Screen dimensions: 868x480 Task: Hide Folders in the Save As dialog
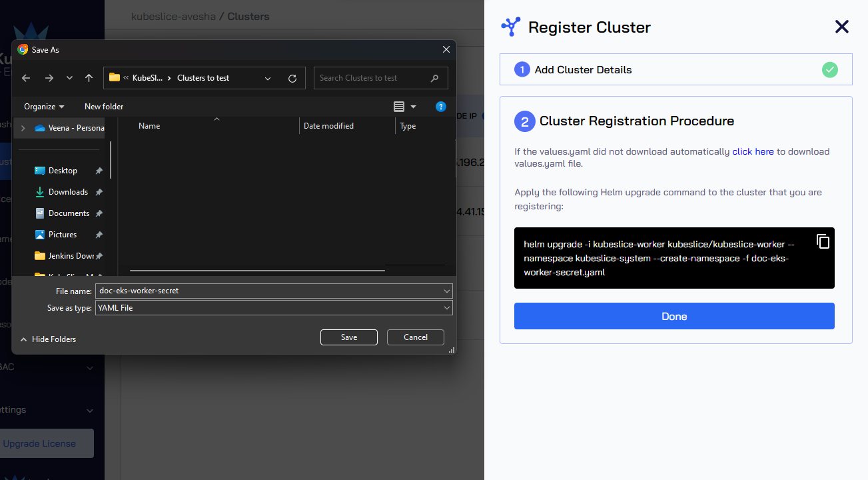48,339
